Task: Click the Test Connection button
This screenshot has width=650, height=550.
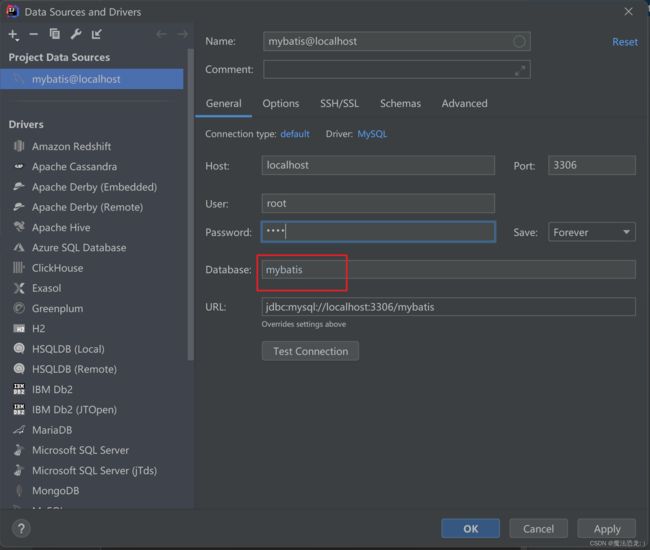Action: pos(310,351)
